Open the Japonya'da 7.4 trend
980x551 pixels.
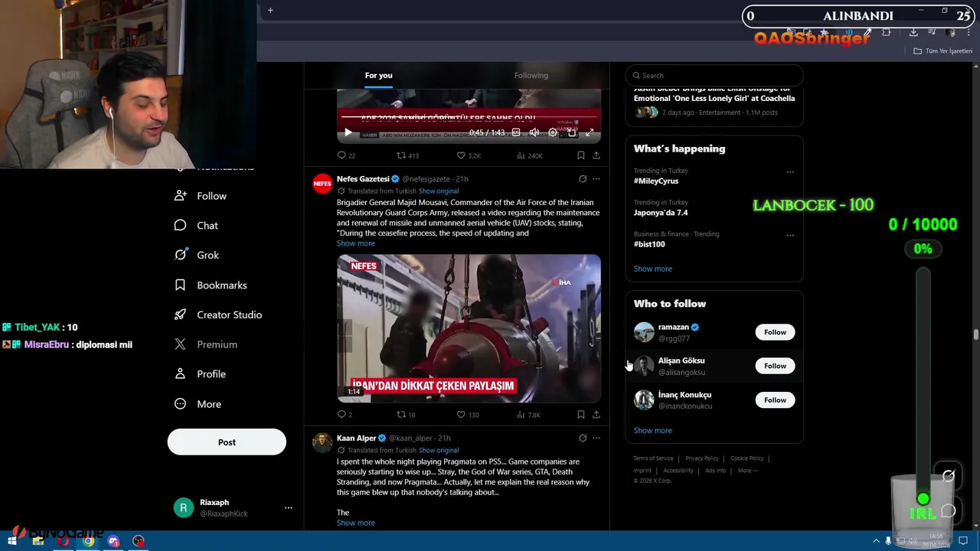pyautogui.click(x=661, y=213)
